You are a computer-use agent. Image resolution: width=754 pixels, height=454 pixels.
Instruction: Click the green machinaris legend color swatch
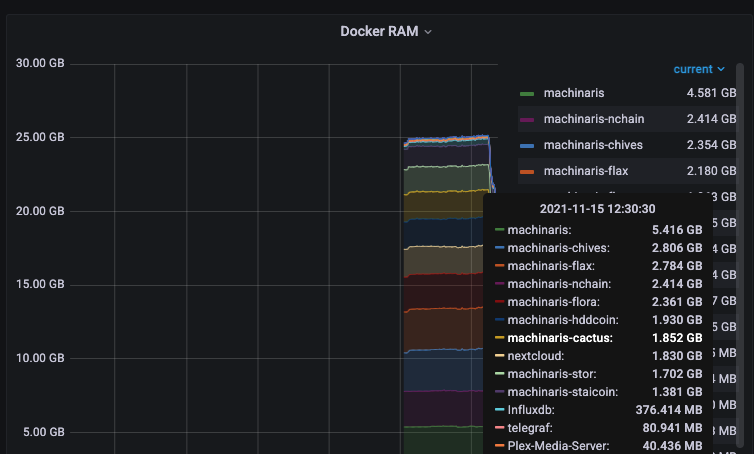tap(527, 94)
